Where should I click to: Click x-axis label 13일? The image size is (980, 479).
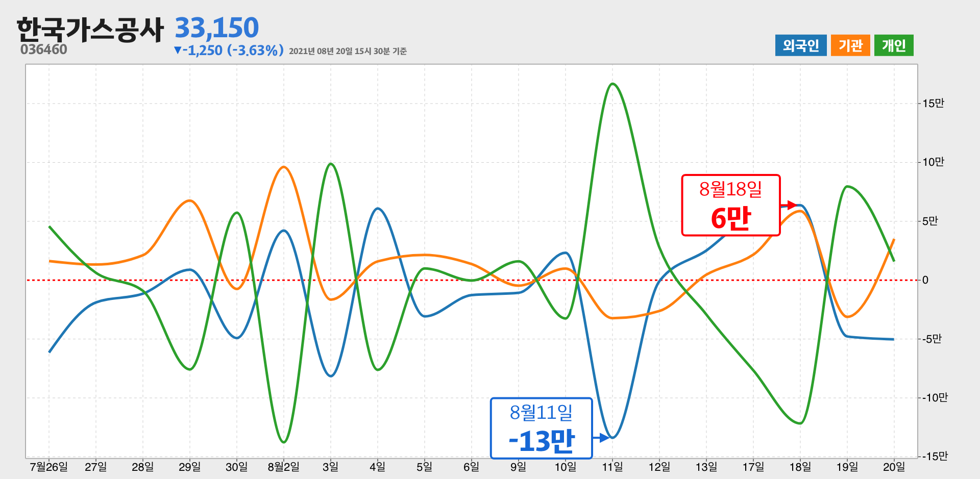(x=706, y=467)
